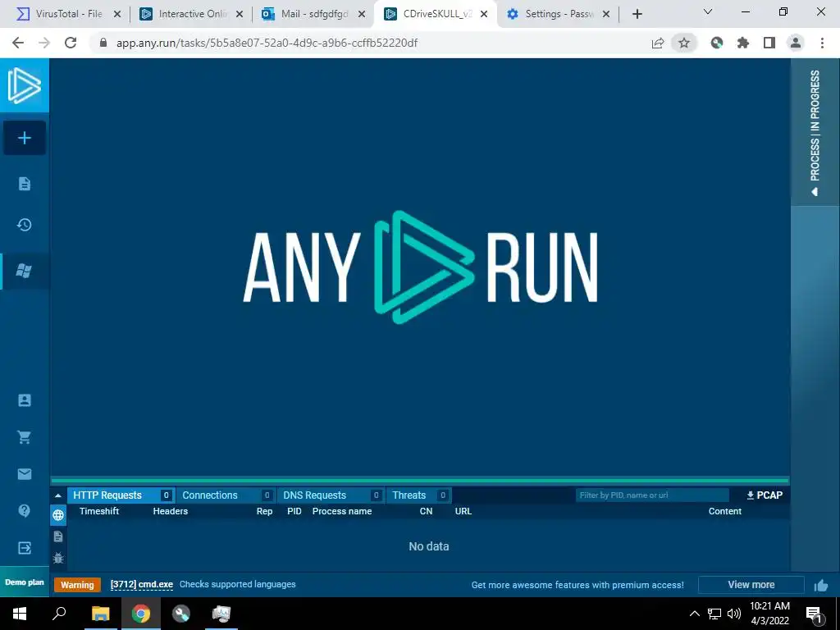Click the thumbs up feedback icon

pyautogui.click(x=821, y=586)
